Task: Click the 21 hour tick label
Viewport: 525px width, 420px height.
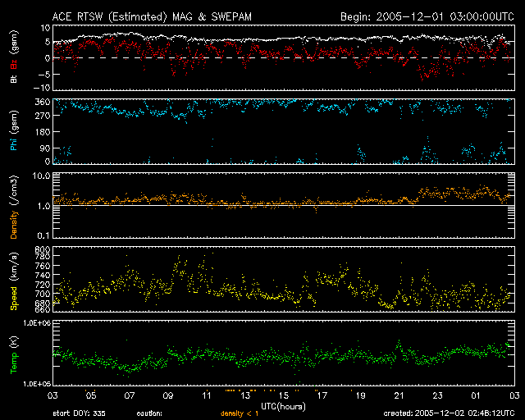Action: point(399,395)
